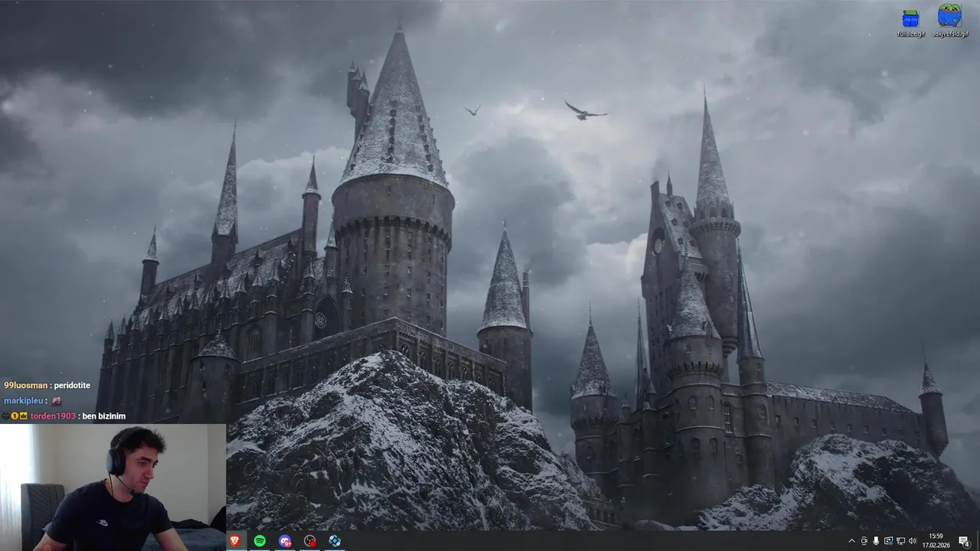Open Spotify from the taskbar
980x551 pixels.
pos(260,541)
